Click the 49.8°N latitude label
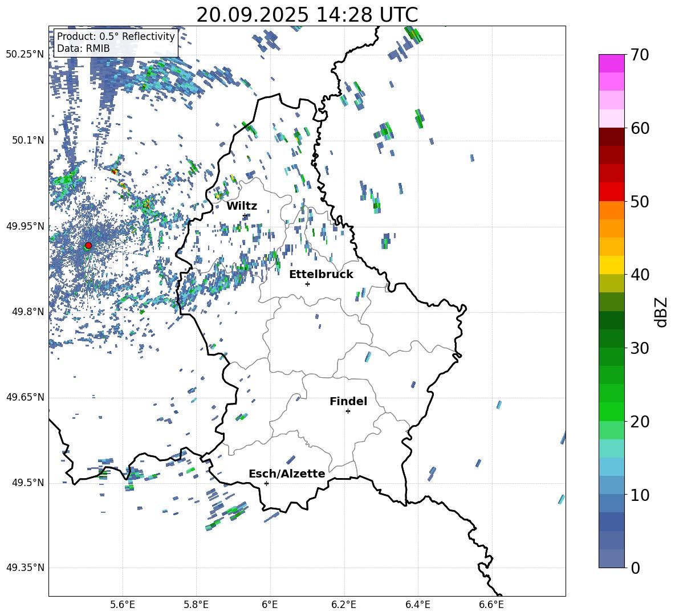 [x=28, y=312]
